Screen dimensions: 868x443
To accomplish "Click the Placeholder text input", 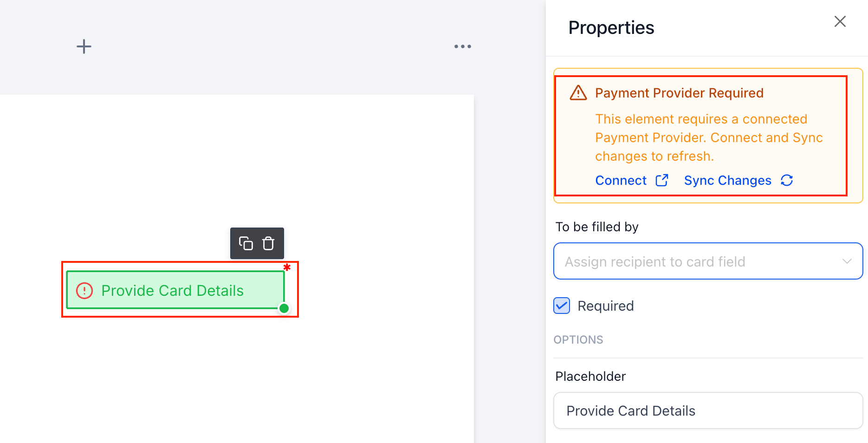I will pyautogui.click(x=707, y=410).
